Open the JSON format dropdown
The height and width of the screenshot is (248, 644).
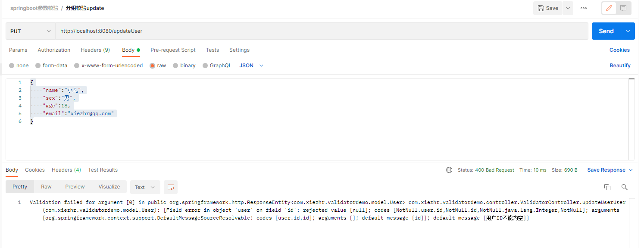coord(251,66)
